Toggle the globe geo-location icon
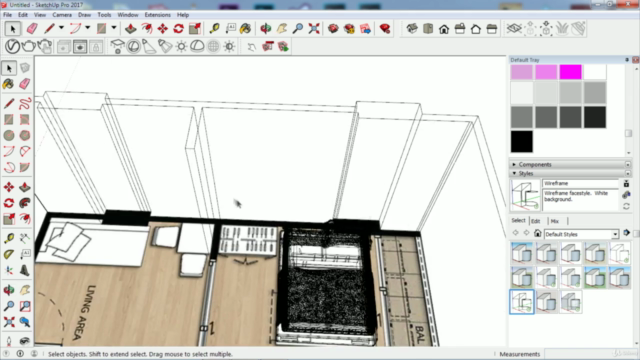Screen dimensions: 640x360 point(213,46)
